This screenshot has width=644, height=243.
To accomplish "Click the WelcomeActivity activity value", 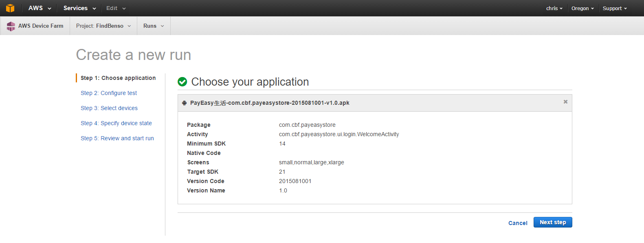I will pos(339,134).
